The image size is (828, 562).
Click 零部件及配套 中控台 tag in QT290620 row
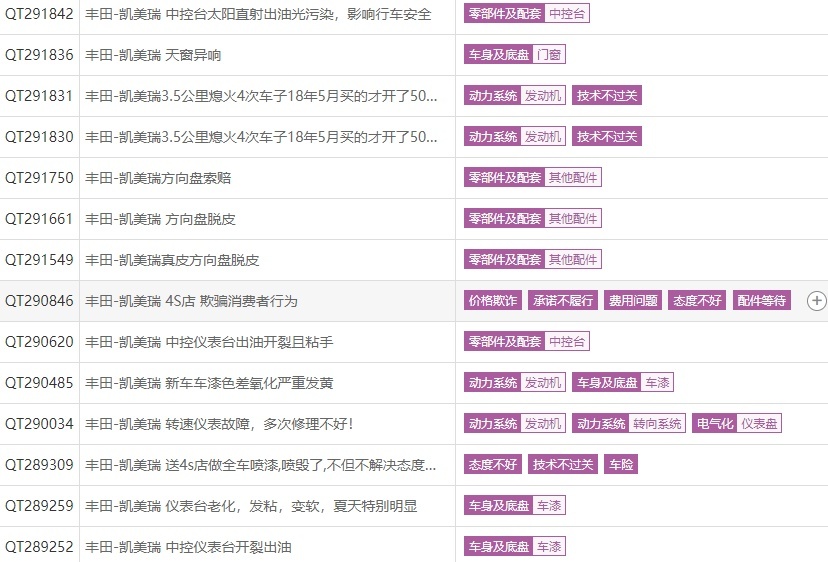[x=526, y=342]
